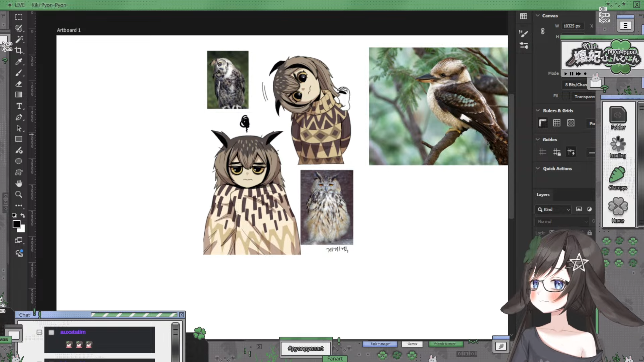Select the Eyedropper tool
The image size is (644, 362).
click(19, 62)
